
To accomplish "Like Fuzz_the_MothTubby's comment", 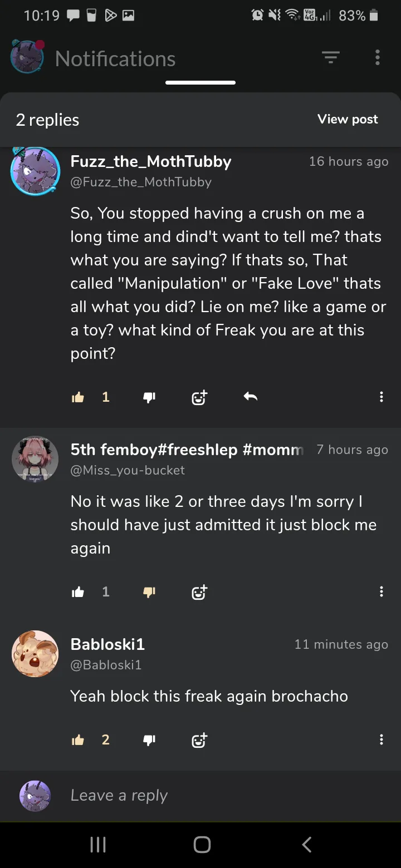I will (x=78, y=397).
